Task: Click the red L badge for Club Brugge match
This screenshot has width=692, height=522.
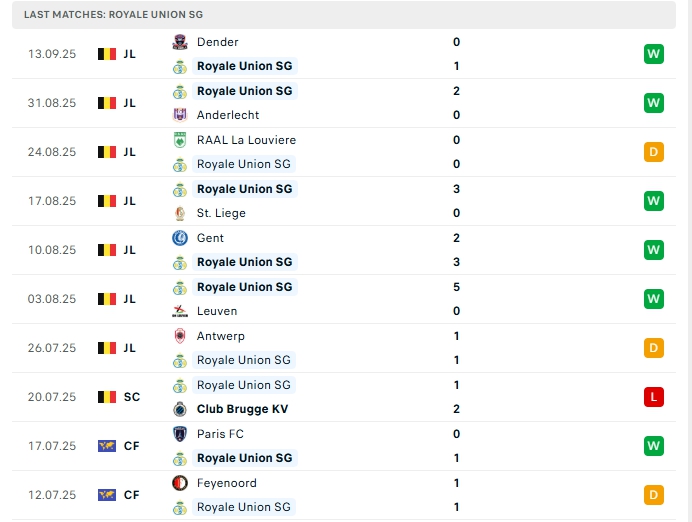Action: 654,397
